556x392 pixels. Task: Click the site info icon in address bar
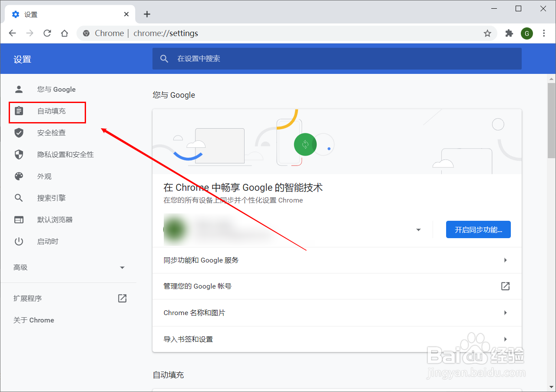click(86, 33)
